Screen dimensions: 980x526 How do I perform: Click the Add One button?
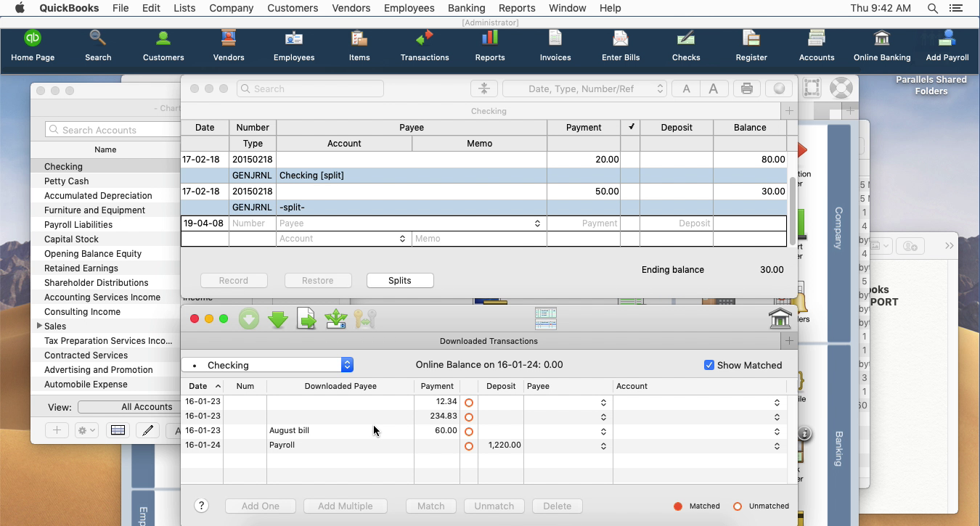(260, 506)
